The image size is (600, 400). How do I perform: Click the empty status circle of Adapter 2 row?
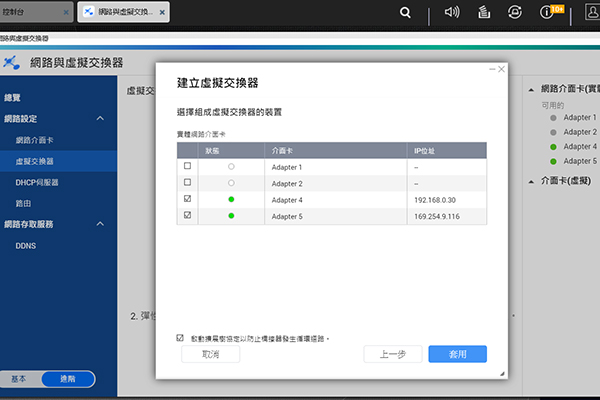[231, 183]
